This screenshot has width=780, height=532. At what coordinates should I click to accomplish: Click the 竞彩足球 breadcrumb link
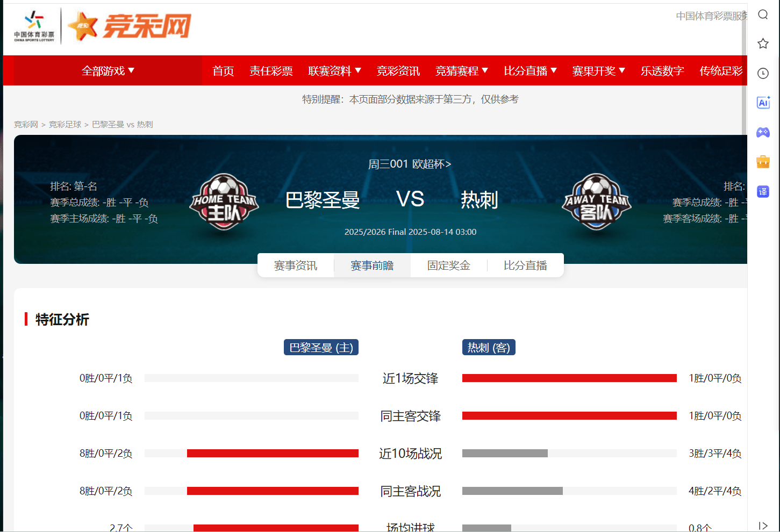65,124
